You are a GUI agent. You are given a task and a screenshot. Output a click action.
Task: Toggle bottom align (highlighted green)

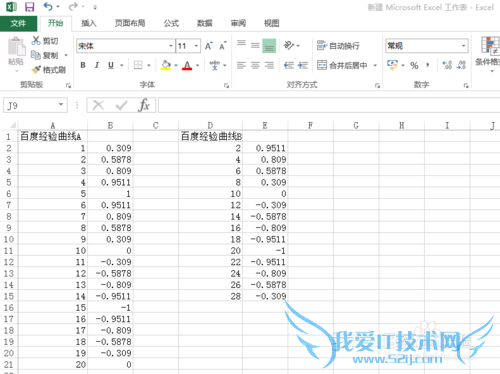click(269, 46)
